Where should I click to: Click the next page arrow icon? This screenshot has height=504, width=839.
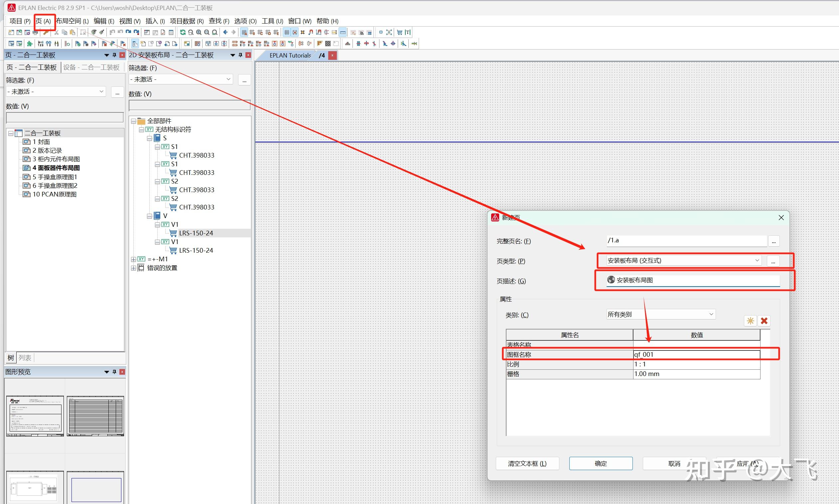coord(175,44)
